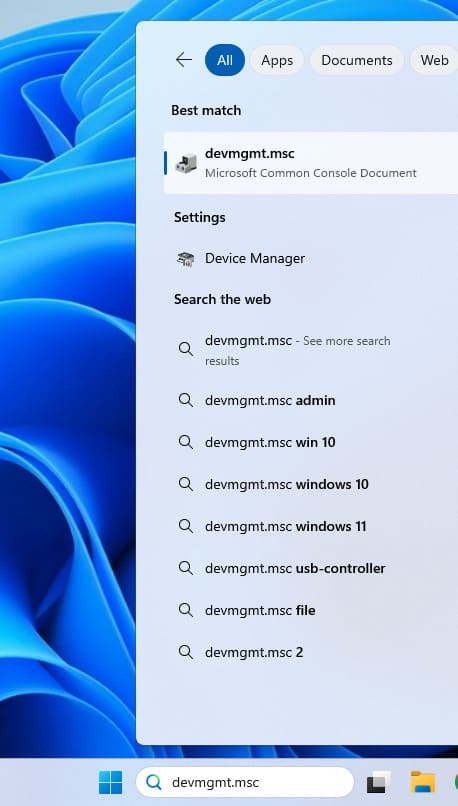Open Task View from taskbar
This screenshot has height=806, width=458.
click(x=379, y=782)
